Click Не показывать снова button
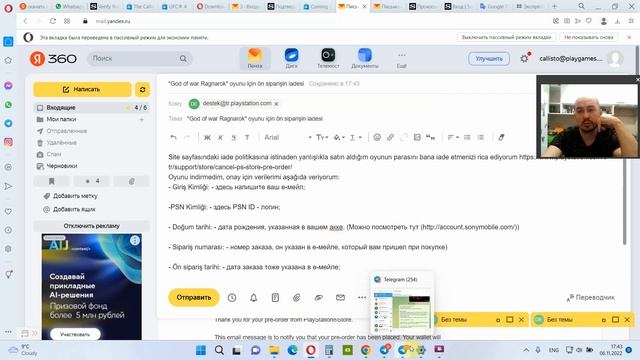Screen dimensions: 640x360 [x=589, y=37]
